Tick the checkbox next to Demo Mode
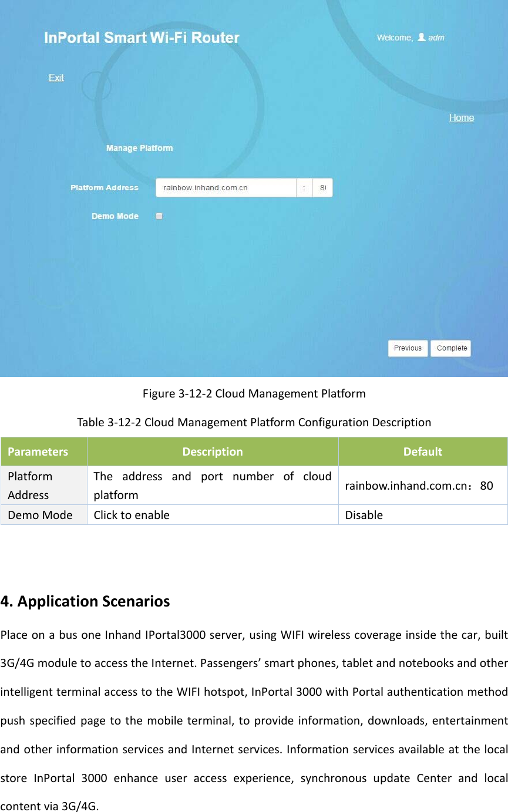This screenshot has width=508, height=812. click(159, 215)
